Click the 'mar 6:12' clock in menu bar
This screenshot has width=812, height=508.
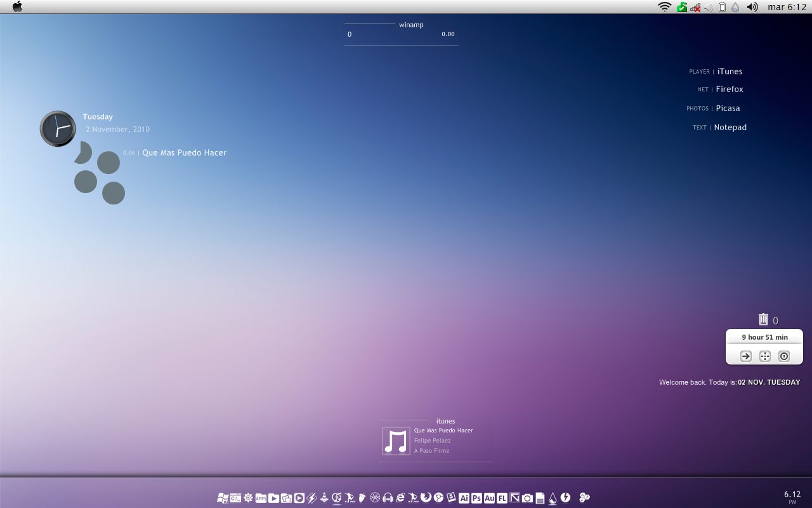787,7
